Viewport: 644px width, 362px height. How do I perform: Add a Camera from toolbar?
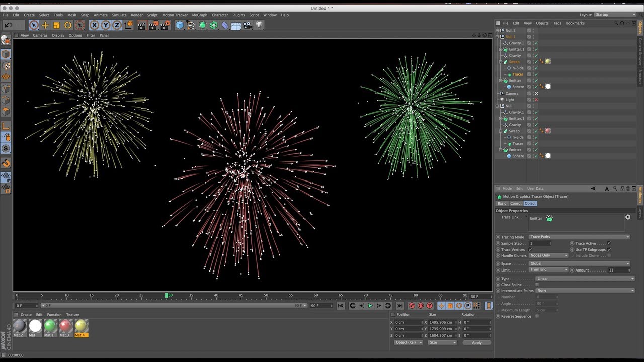tap(248, 25)
